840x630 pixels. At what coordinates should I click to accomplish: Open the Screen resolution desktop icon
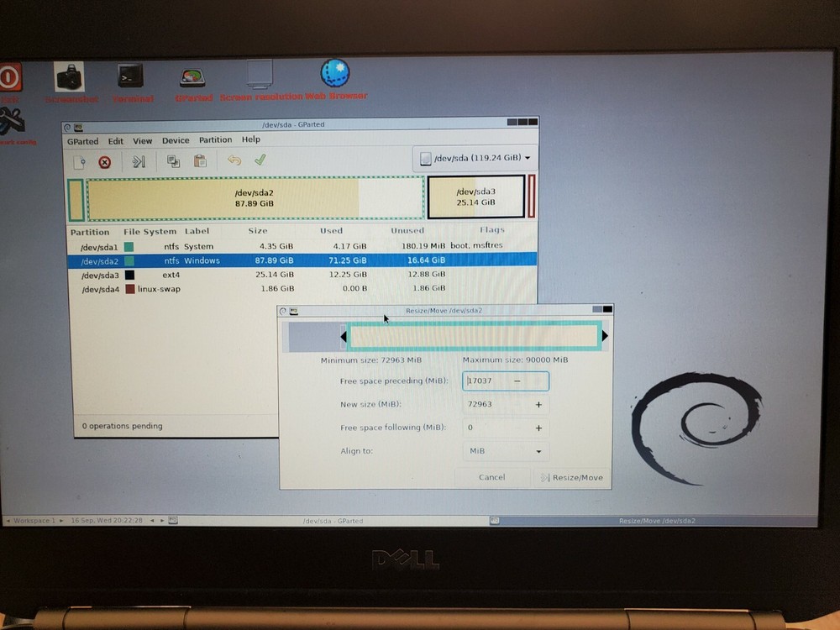click(260, 74)
